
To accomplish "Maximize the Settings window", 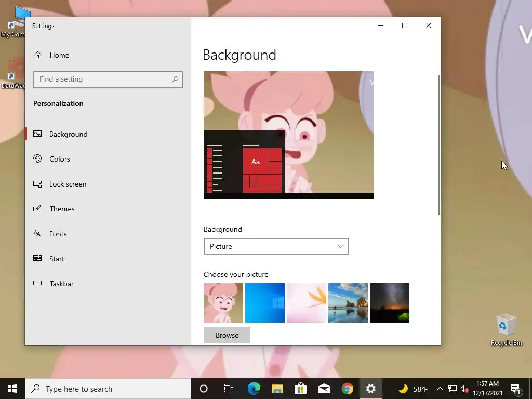I will (404, 25).
